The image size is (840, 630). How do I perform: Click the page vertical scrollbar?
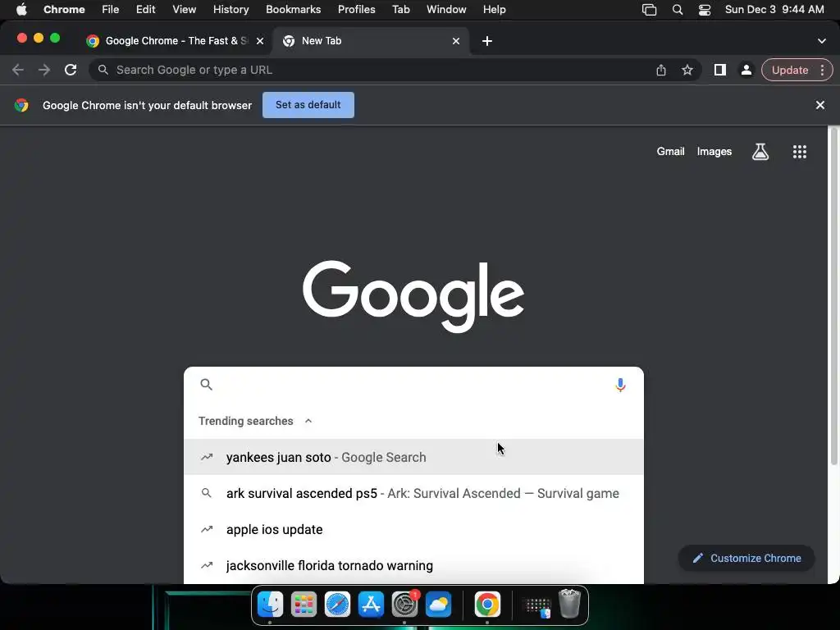tap(833, 294)
